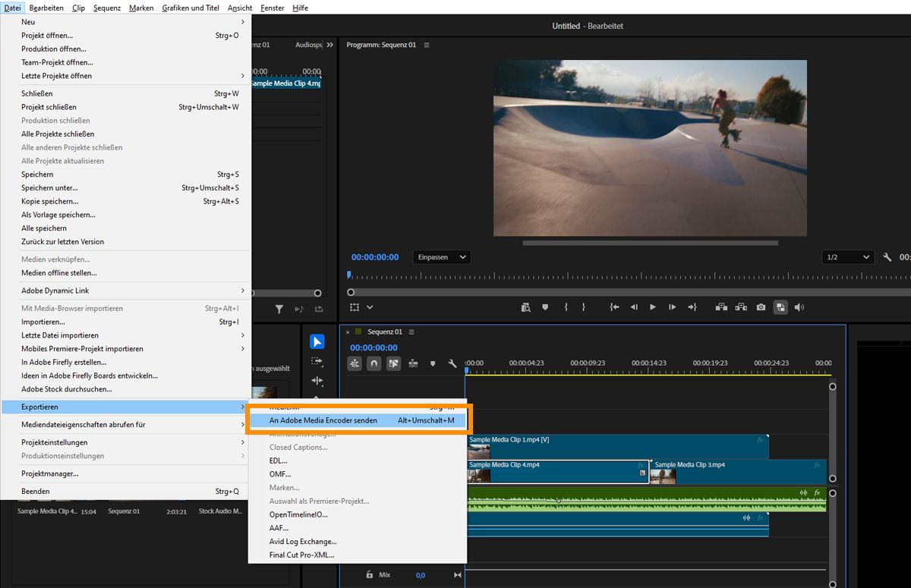The width and height of the screenshot is (911, 588).
Task: Select the Ripple Edit tool
Action: pos(317,380)
